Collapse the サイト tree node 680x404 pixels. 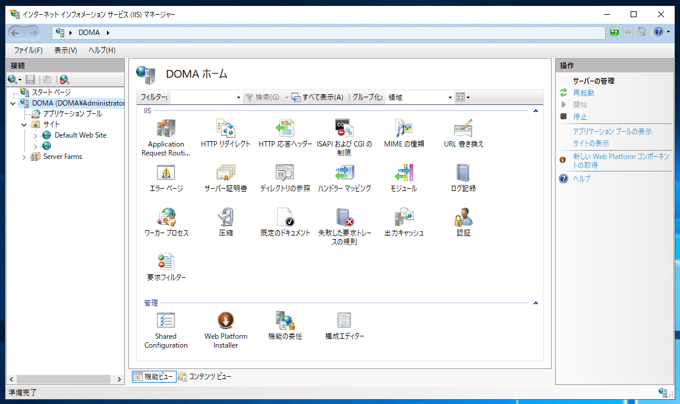pos(24,124)
